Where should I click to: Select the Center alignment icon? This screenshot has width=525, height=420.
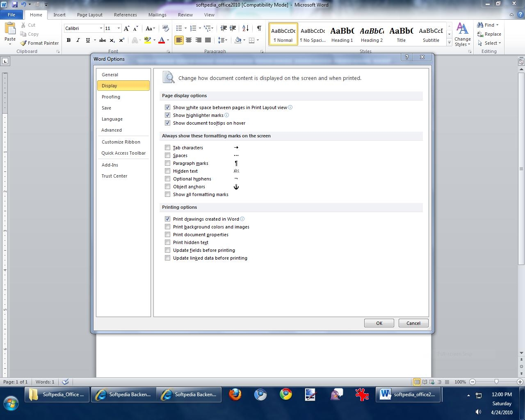pos(189,40)
